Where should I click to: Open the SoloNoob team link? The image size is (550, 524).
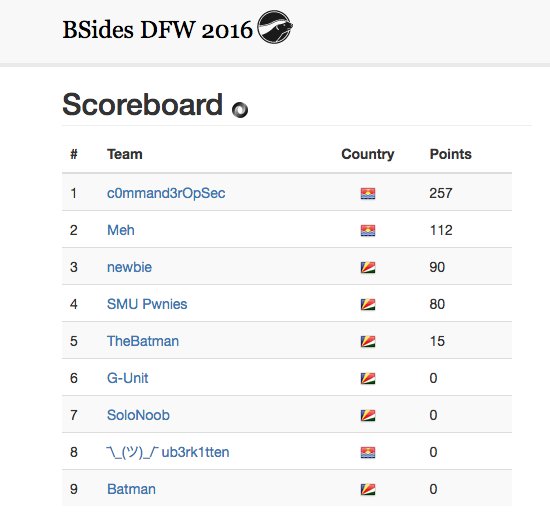(x=138, y=415)
